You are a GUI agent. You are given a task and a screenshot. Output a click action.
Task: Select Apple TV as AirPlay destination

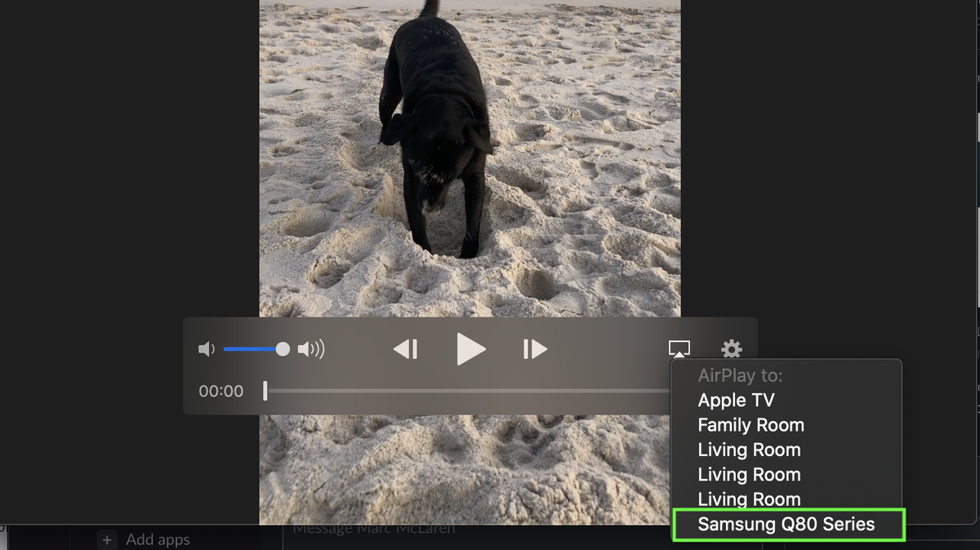click(735, 400)
